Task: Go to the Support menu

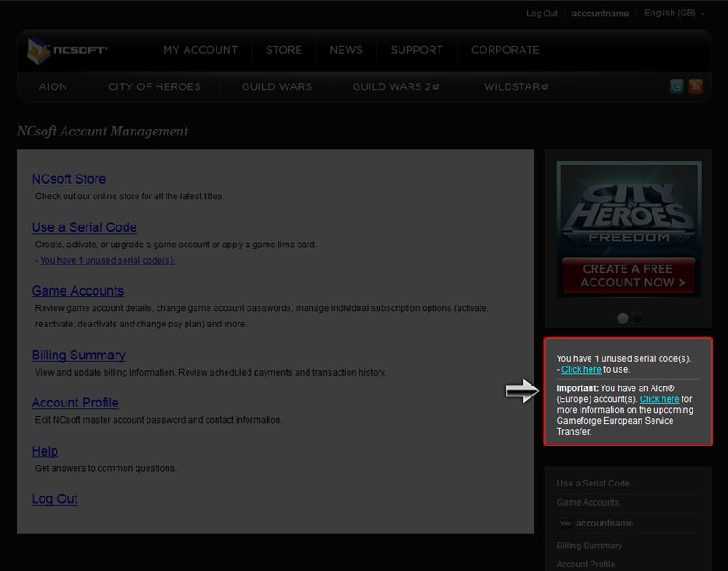Action: 417,50
